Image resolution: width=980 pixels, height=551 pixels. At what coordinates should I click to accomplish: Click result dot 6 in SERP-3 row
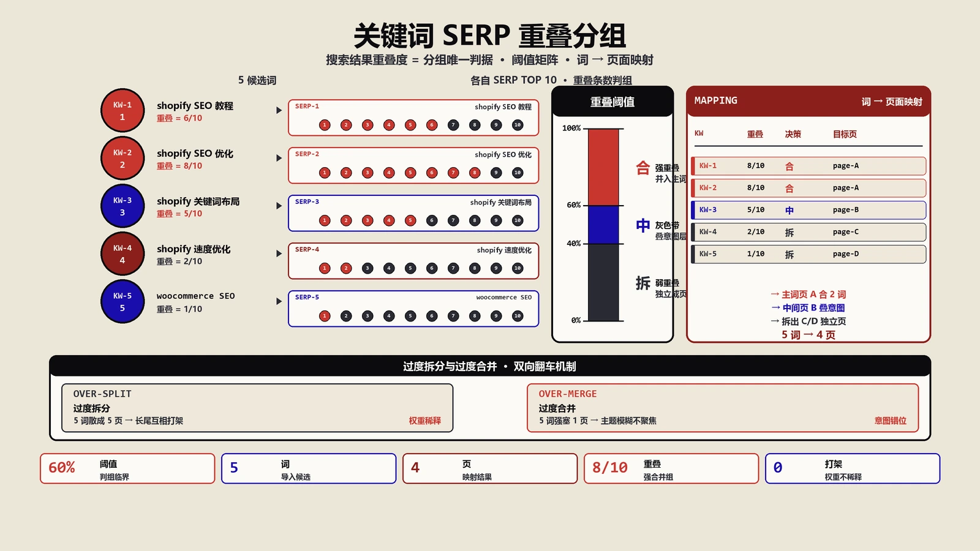(432, 220)
